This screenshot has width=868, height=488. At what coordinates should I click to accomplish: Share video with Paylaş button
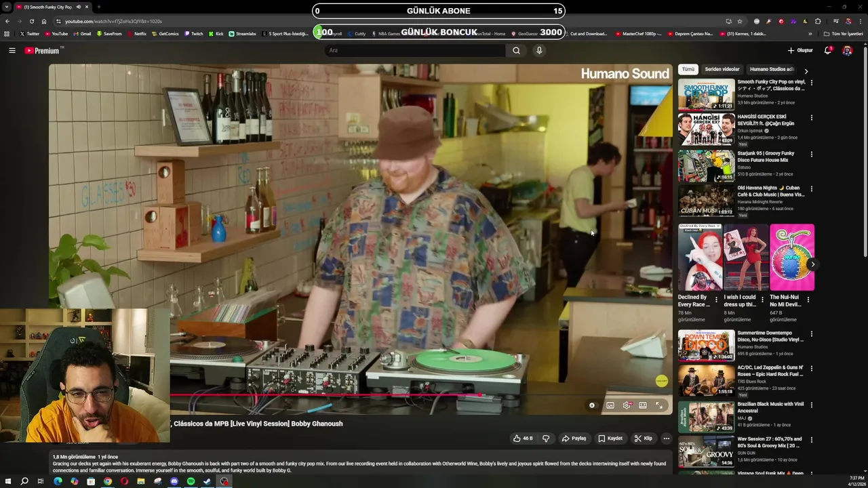(574, 439)
